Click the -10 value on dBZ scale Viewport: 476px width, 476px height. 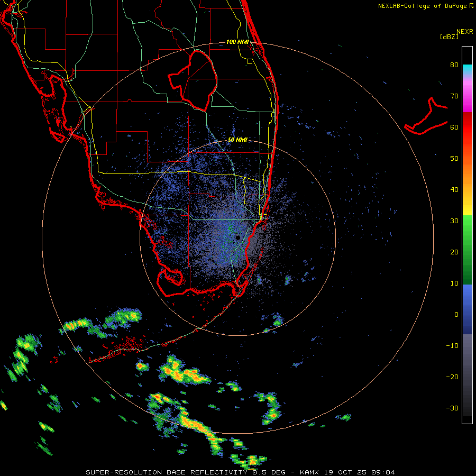(452, 346)
